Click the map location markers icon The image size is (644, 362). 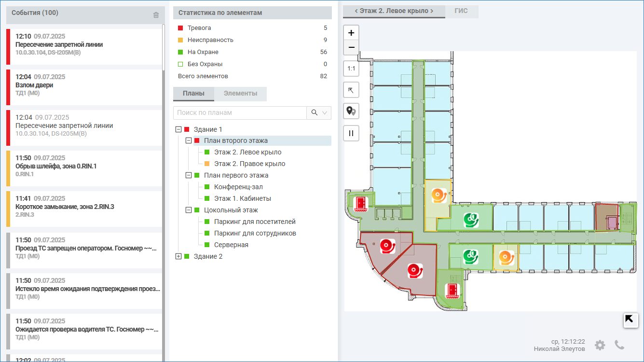tap(351, 111)
